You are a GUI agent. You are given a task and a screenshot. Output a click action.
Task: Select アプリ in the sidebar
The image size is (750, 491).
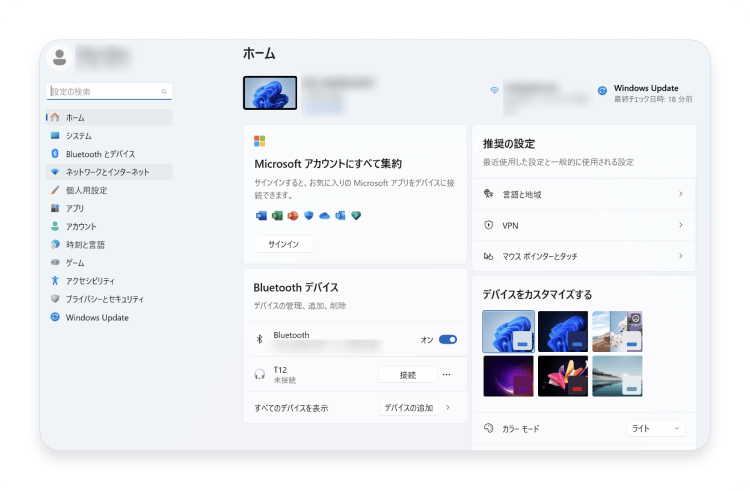click(109, 208)
